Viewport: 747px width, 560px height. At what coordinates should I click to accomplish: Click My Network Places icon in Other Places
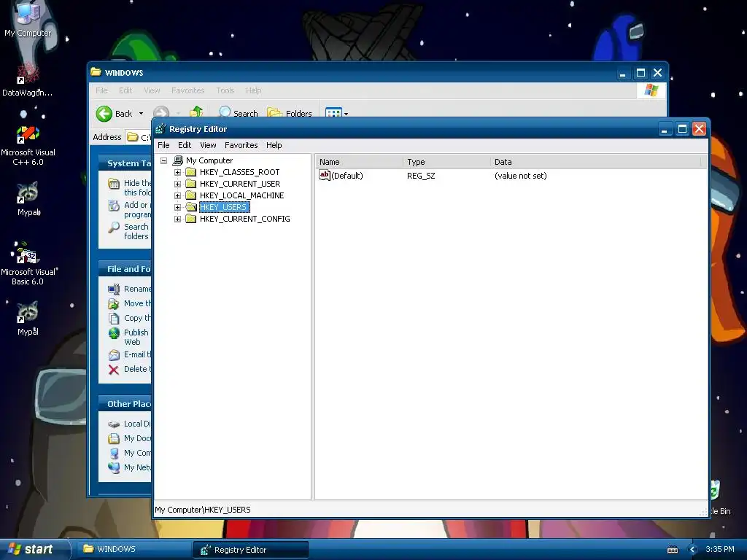[x=114, y=468]
